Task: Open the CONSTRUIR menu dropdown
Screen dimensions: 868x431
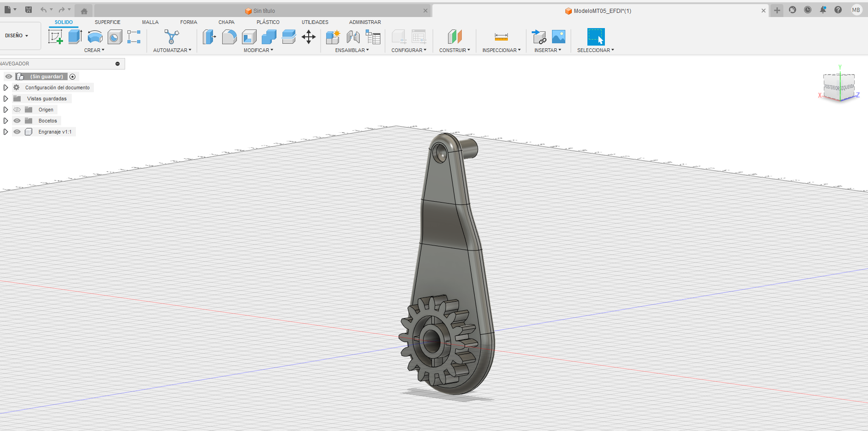Action: [x=454, y=50]
